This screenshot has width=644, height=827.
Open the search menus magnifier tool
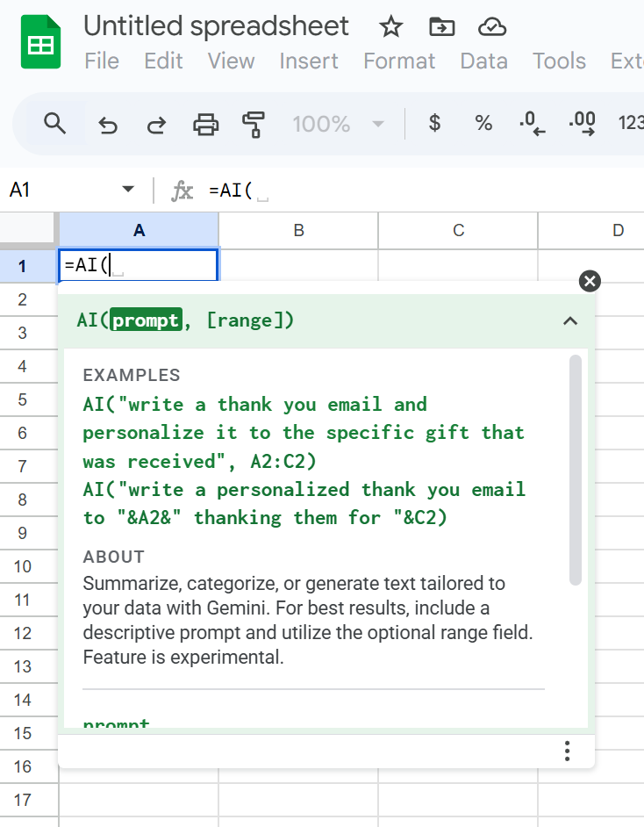pyautogui.click(x=54, y=124)
